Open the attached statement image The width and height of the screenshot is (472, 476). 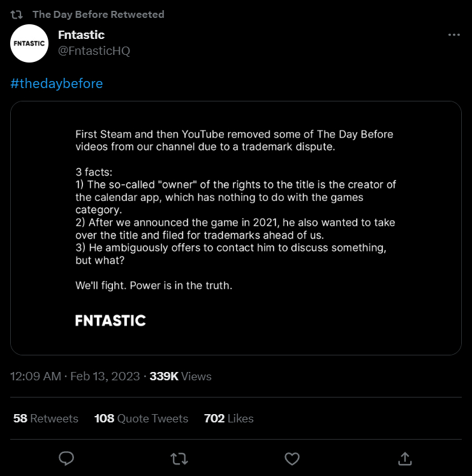point(235,228)
